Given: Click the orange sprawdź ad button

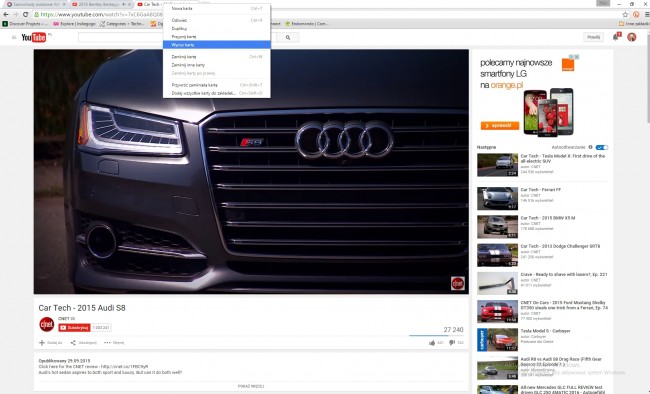Looking at the screenshot, I should (x=500, y=125).
